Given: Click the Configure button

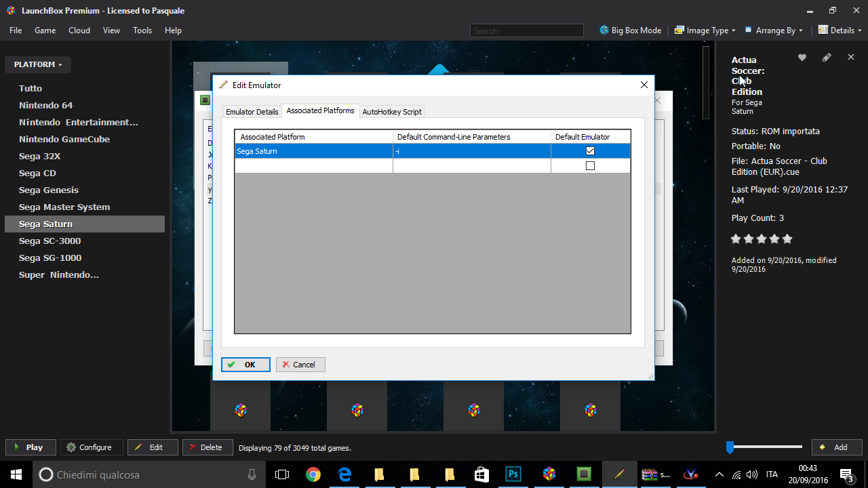Looking at the screenshot, I should tap(92, 447).
